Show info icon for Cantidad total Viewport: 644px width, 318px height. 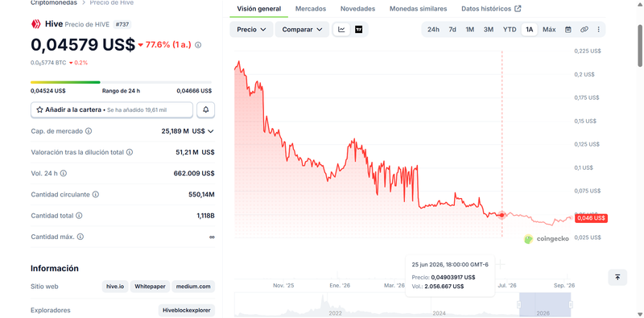coord(79,216)
